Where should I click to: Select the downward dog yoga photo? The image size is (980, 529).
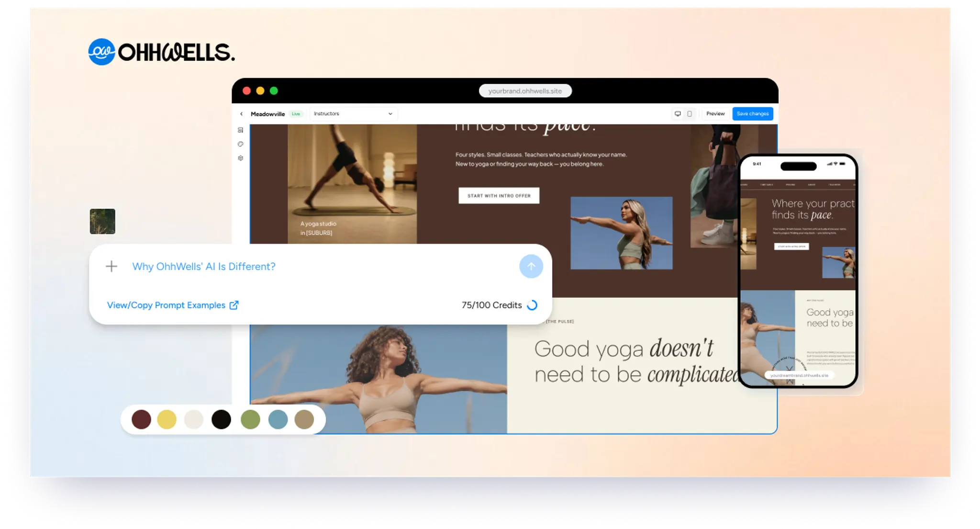[352, 184]
